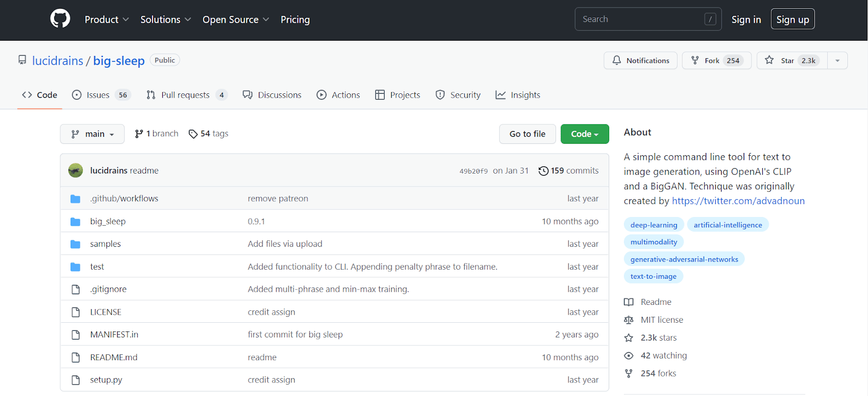
Task: Open the commit history clock icon
Action: tap(543, 171)
